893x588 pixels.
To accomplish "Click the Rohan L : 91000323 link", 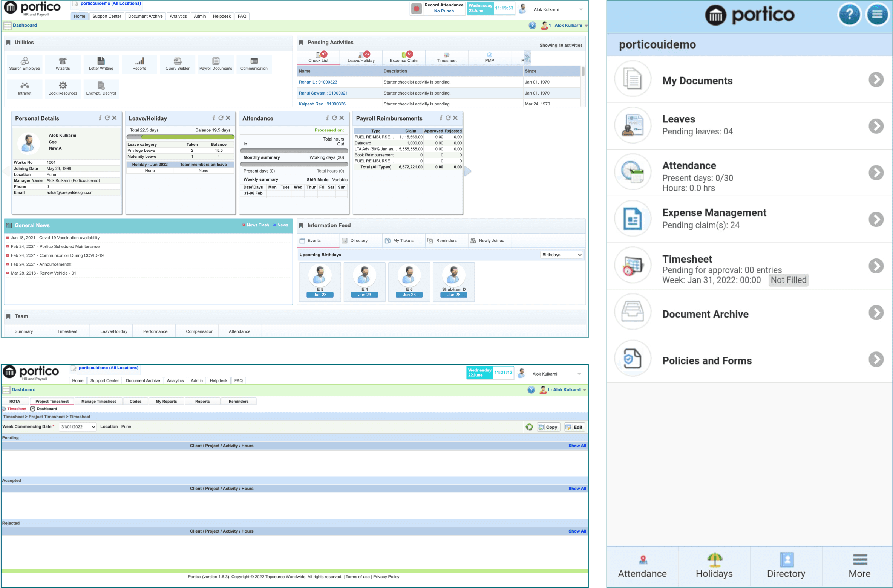I will pyautogui.click(x=318, y=82).
